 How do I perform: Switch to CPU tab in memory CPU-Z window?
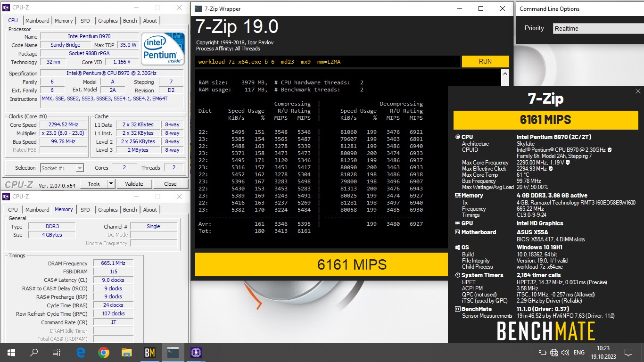point(13,210)
